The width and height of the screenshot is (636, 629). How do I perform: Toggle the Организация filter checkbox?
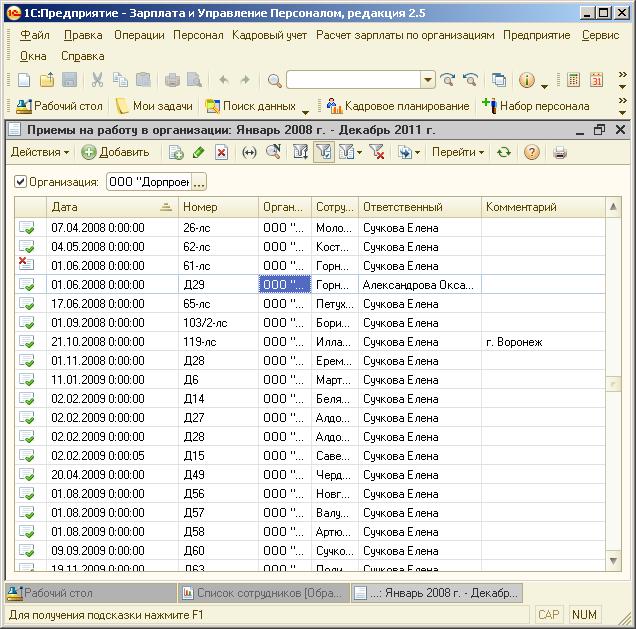[x=20, y=181]
